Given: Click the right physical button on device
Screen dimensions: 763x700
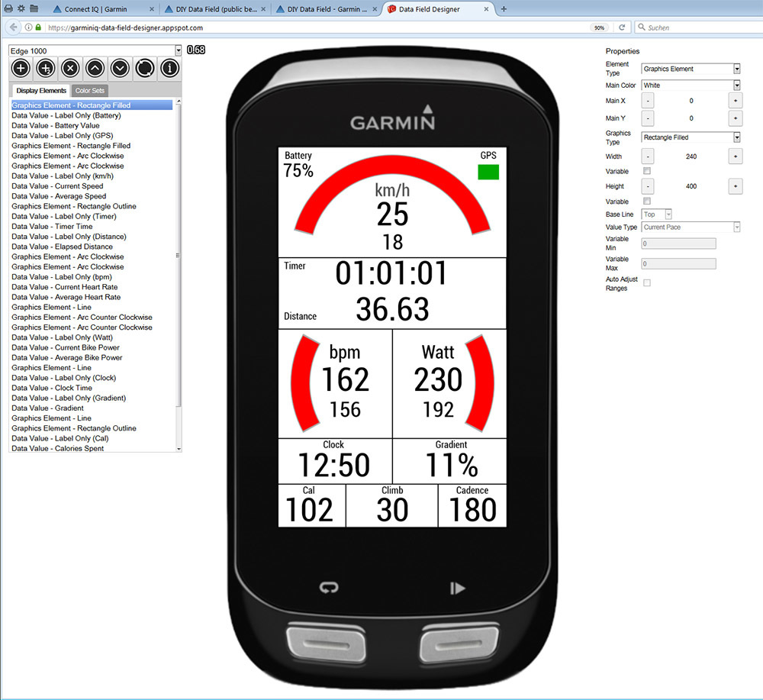Looking at the screenshot, I should tap(459, 643).
